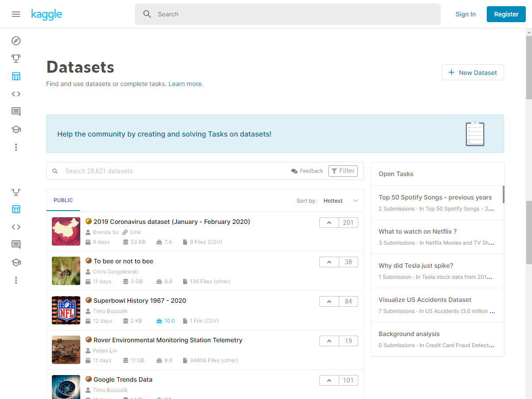Expand the Sort by Hottest dropdown

[340, 201]
